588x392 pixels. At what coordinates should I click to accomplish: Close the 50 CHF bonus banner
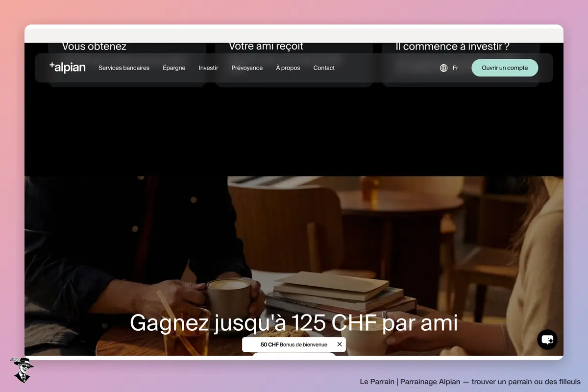pos(340,344)
